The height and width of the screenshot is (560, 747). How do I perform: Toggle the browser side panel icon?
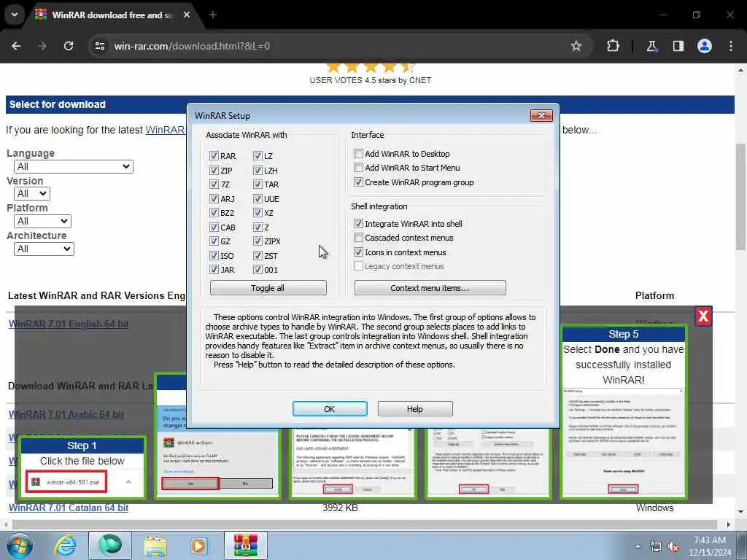(678, 46)
